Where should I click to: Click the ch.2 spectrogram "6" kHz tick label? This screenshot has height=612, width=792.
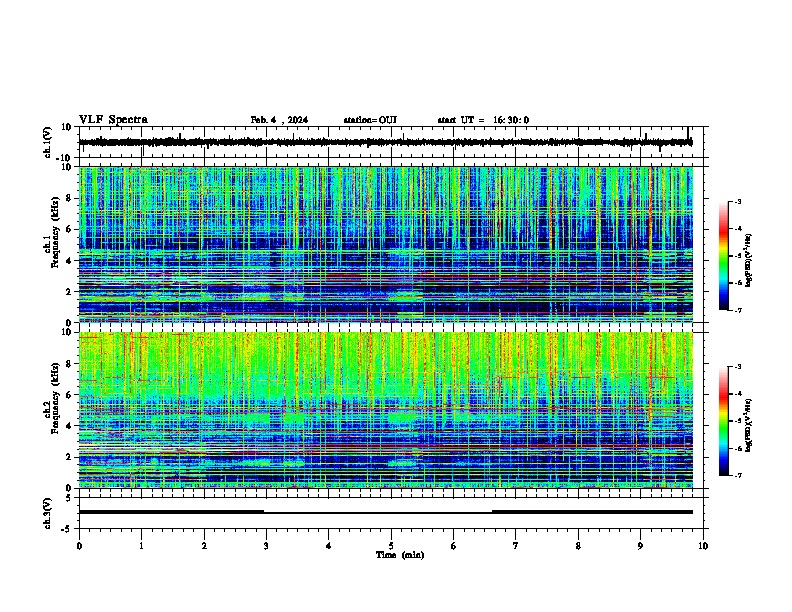70,395
